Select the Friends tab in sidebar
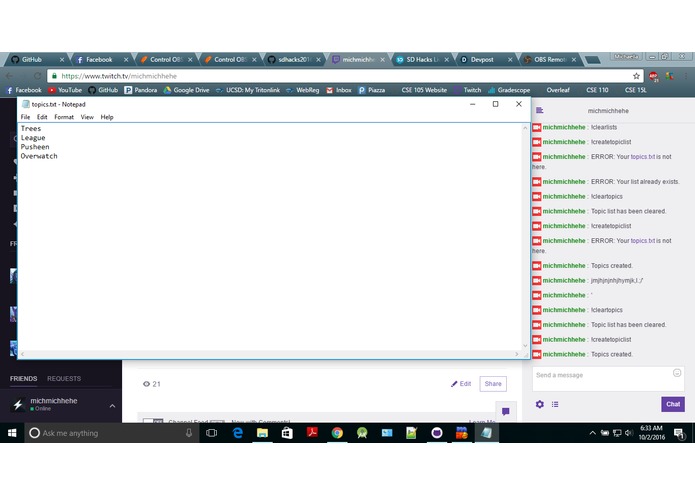Image resolution: width=695 pixels, height=494 pixels. click(23, 378)
